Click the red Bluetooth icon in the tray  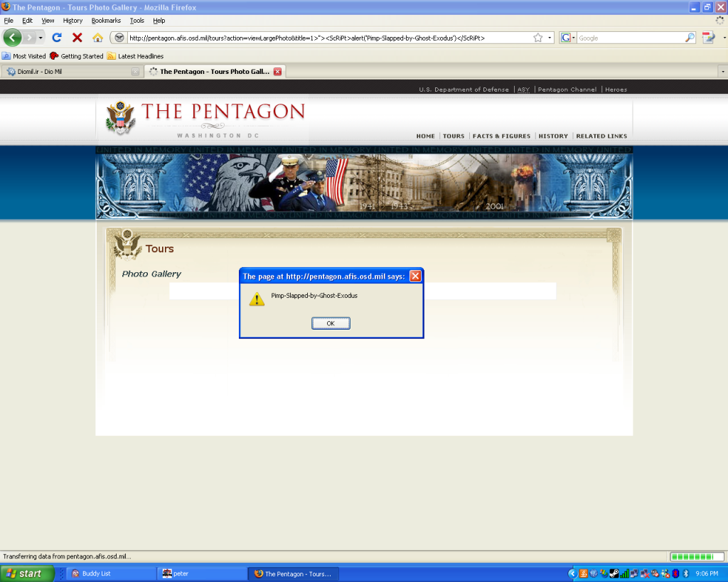coord(675,573)
